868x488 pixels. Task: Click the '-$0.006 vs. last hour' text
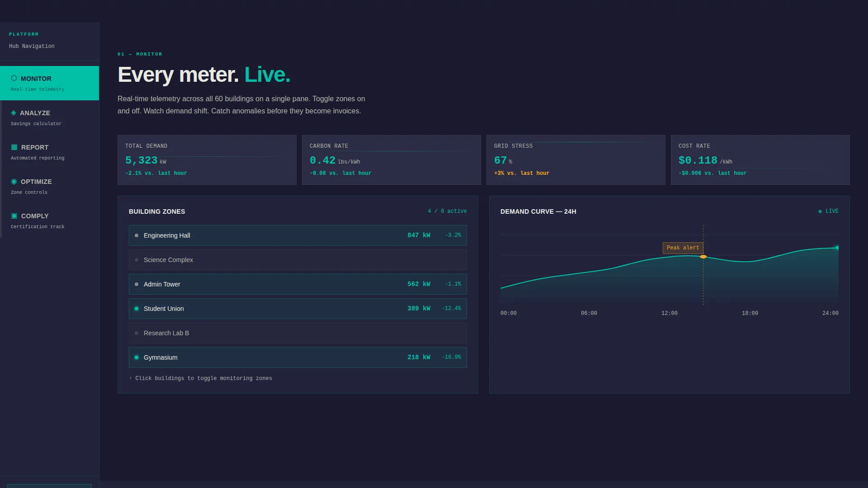point(712,173)
